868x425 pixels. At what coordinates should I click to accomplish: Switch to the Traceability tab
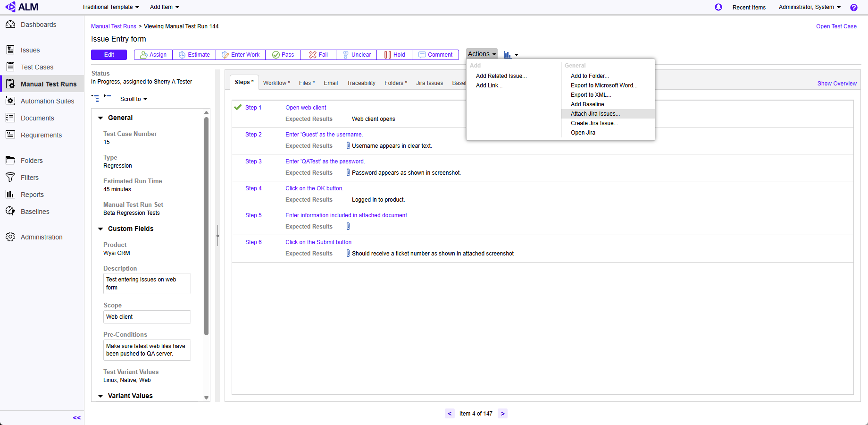(361, 83)
